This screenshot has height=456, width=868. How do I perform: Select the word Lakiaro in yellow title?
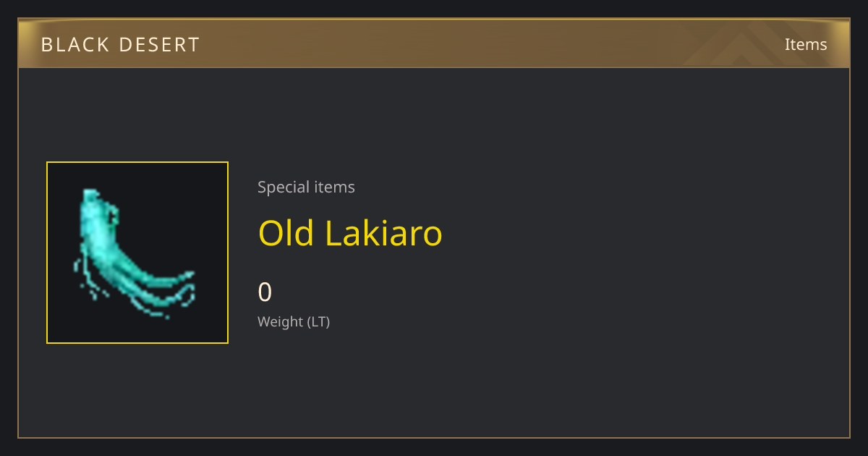[x=383, y=233]
